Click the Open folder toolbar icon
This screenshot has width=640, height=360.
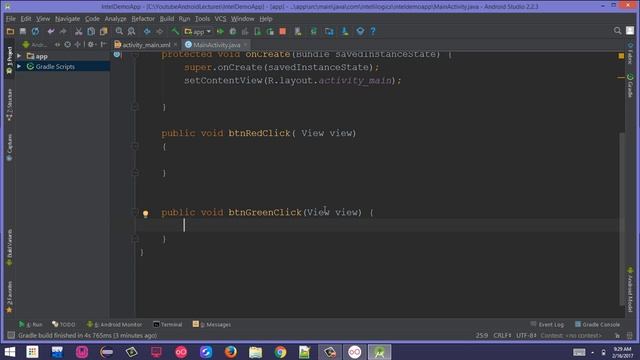pos(10,31)
